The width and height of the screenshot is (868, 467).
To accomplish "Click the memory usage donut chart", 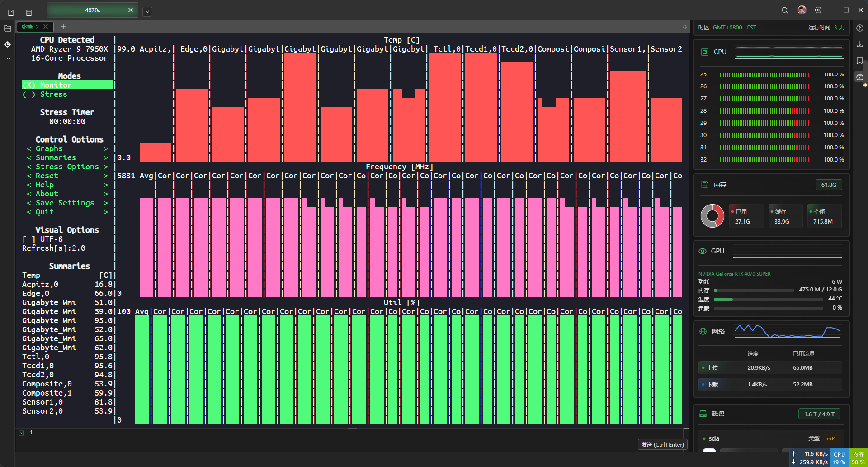I will click(712, 216).
